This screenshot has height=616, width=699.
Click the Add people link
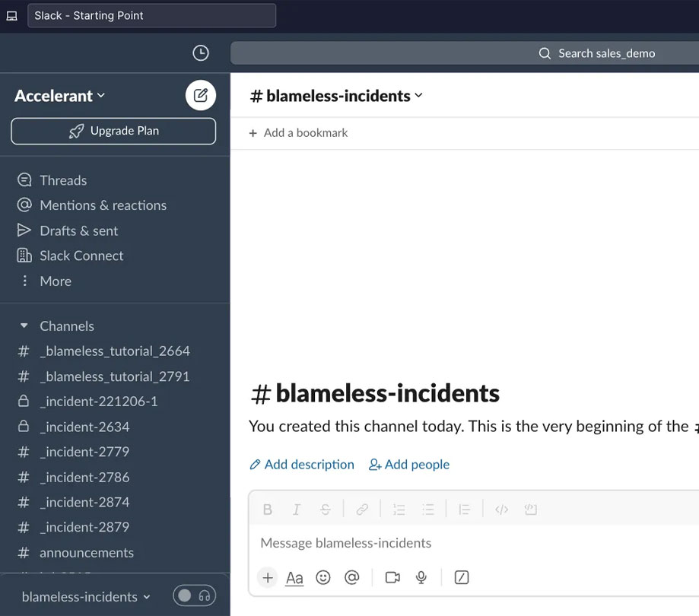point(408,465)
